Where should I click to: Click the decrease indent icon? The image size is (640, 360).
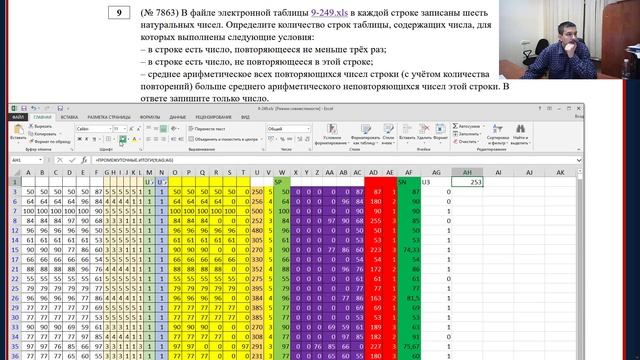[x=173, y=140]
